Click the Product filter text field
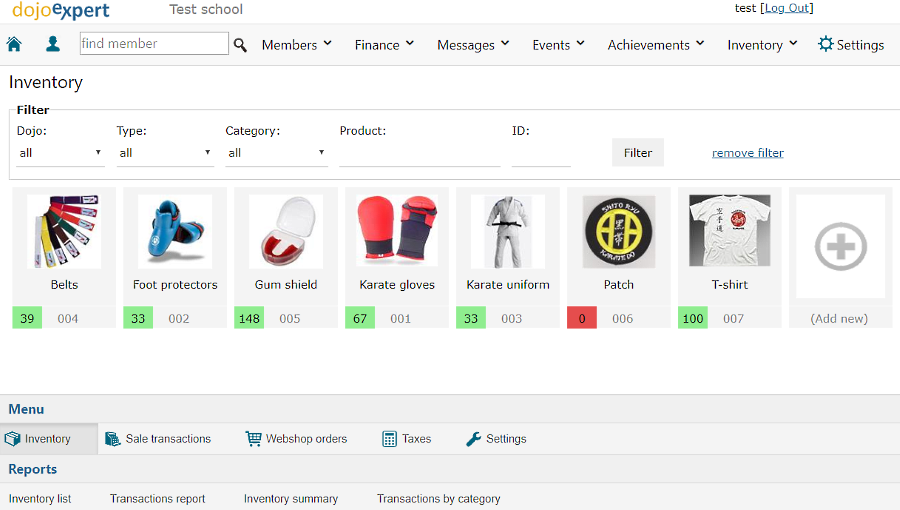 click(x=420, y=153)
